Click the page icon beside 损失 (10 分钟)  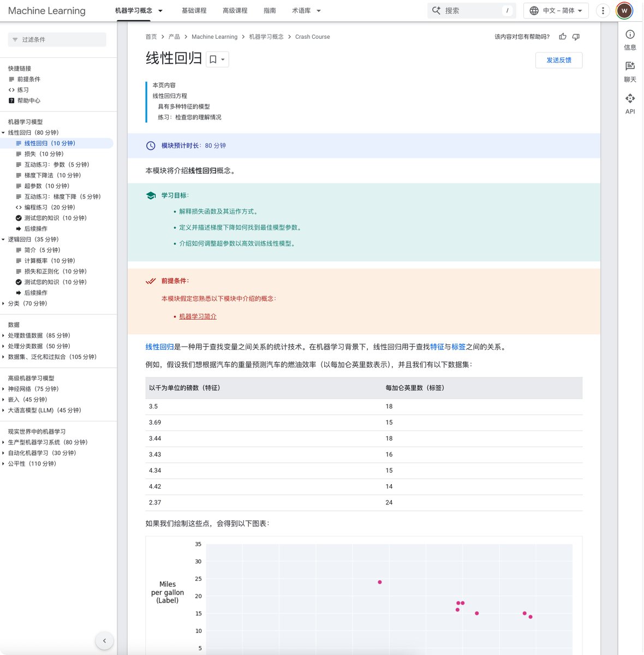(19, 154)
